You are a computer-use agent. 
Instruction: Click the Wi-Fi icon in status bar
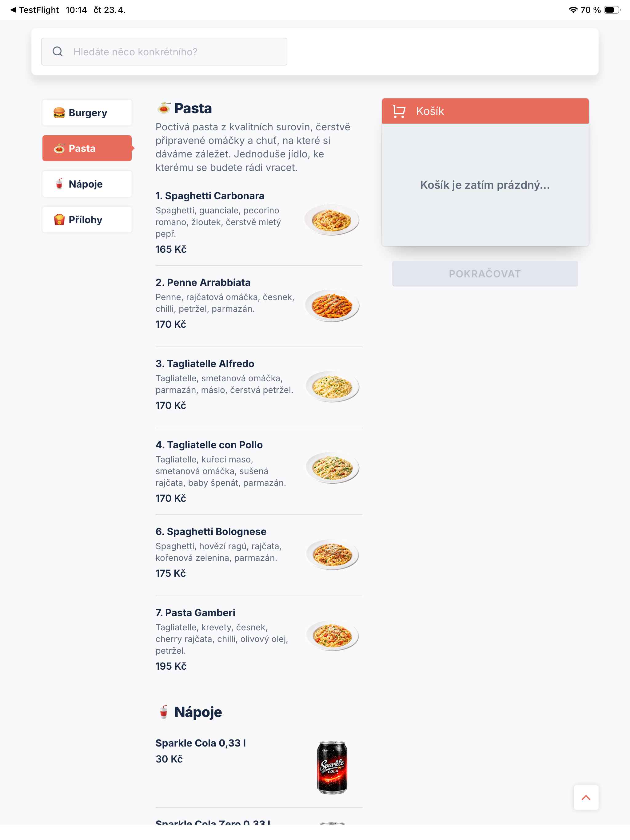tap(572, 10)
